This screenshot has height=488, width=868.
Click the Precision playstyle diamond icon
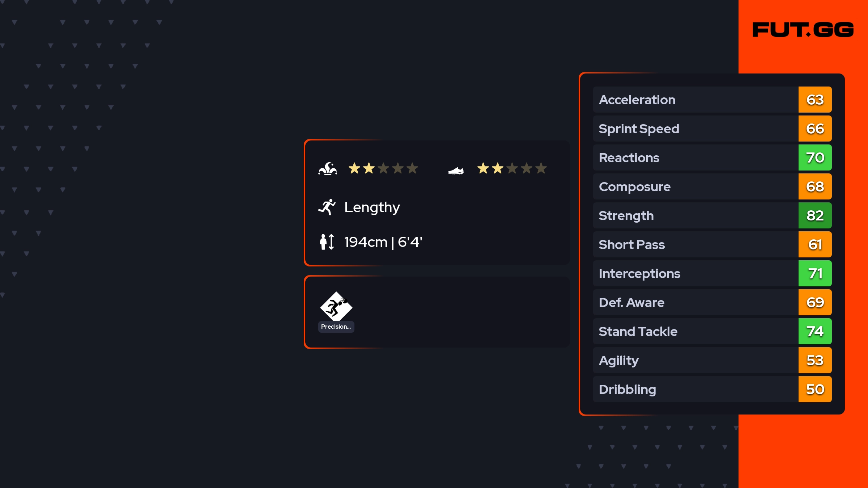(x=336, y=307)
